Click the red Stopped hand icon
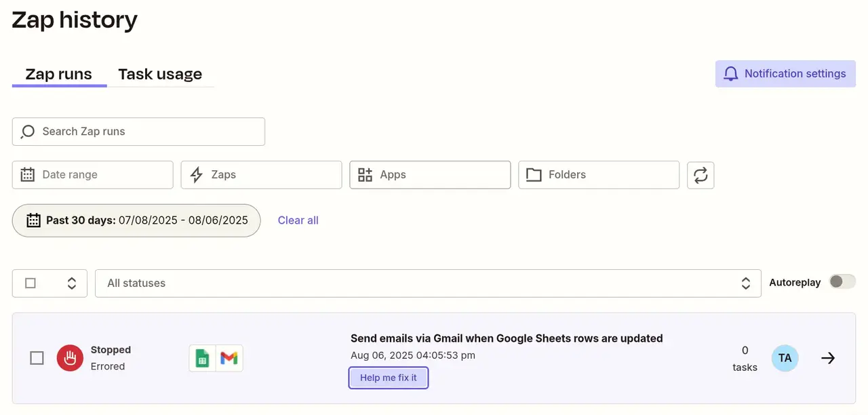The height and width of the screenshot is (415, 868). coord(70,358)
